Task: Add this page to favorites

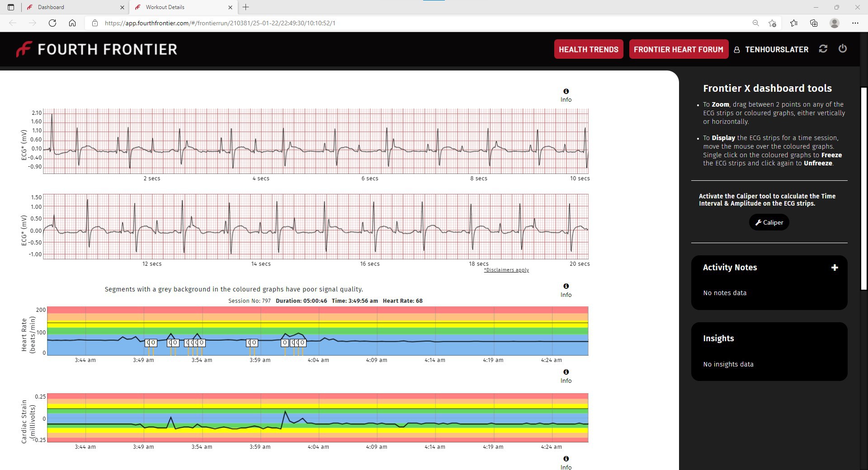Action: [772, 23]
